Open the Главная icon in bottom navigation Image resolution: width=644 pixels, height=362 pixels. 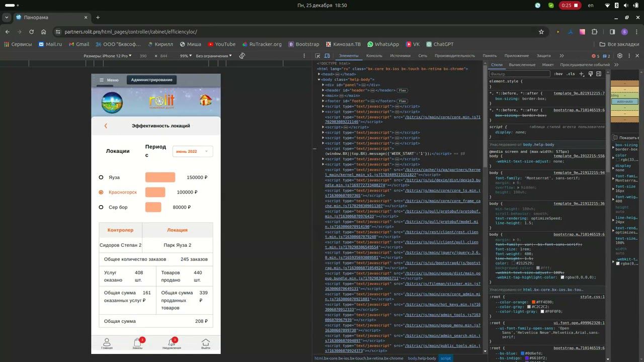click(107, 344)
